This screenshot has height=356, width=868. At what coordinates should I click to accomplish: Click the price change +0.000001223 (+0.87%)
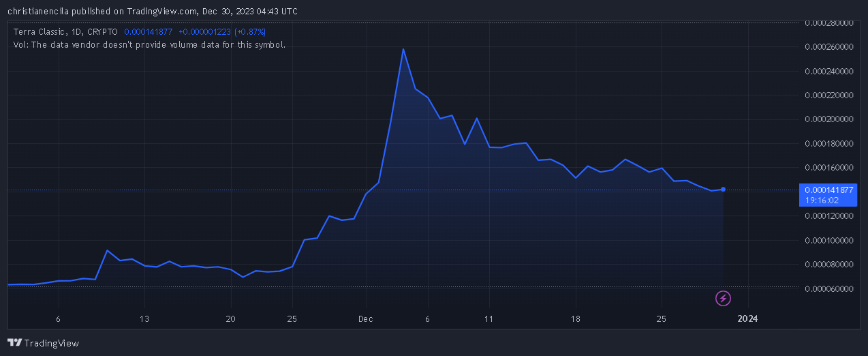[x=222, y=32]
